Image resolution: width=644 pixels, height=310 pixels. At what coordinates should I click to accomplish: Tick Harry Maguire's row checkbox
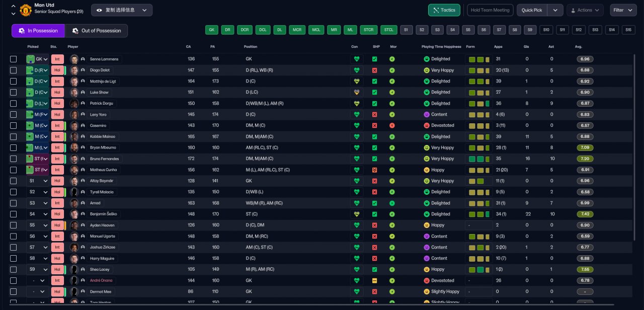click(x=14, y=258)
